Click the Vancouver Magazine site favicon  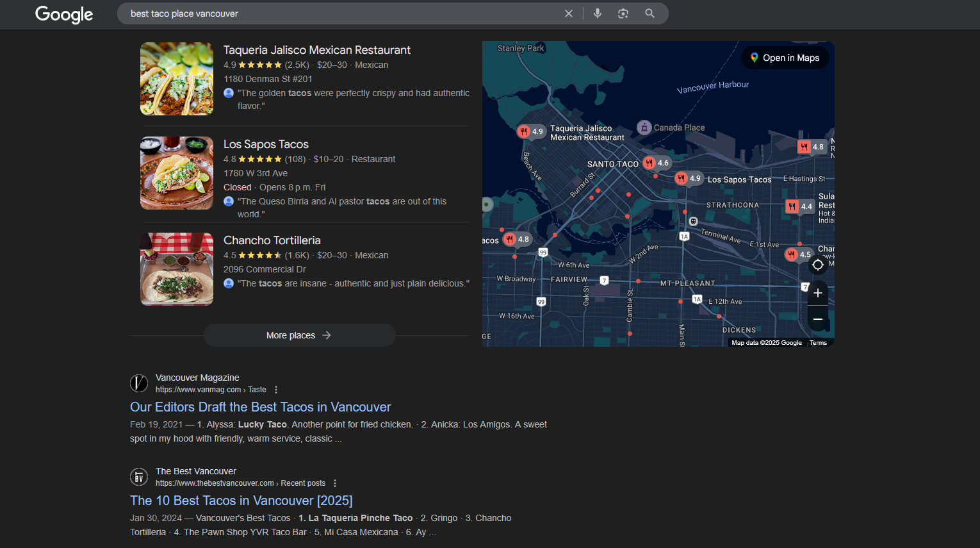pyautogui.click(x=139, y=383)
